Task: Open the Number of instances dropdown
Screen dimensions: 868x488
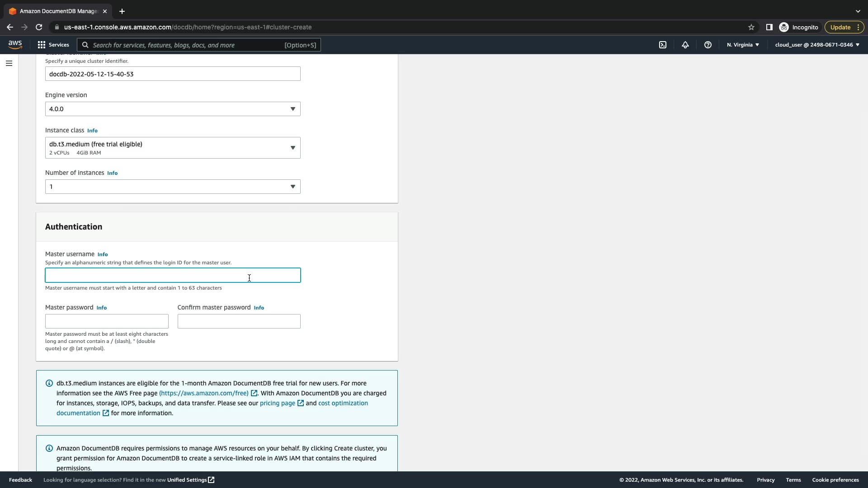Action: coord(173,187)
